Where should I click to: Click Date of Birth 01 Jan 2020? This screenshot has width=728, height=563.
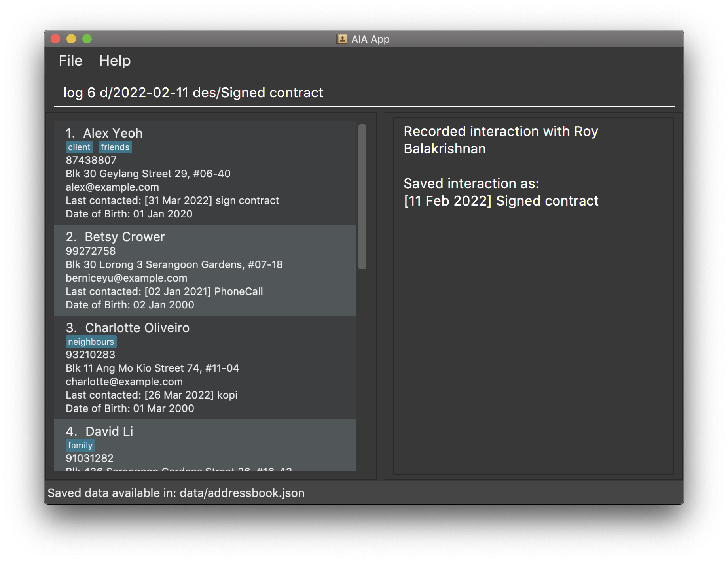[x=129, y=214]
